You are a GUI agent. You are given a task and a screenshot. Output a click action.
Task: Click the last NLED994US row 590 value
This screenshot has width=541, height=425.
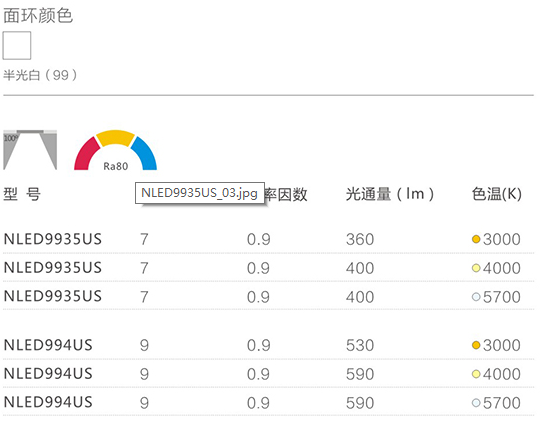(x=360, y=403)
